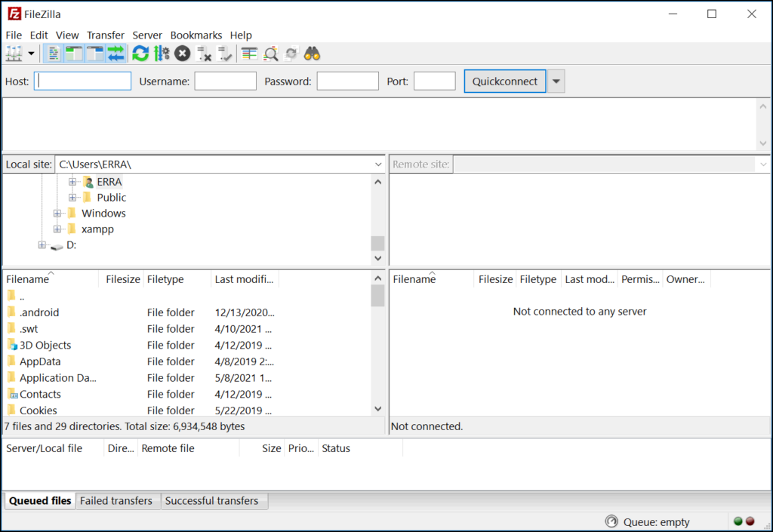Click remote Permis... column header
The height and width of the screenshot is (532, 773).
tap(640, 279)
